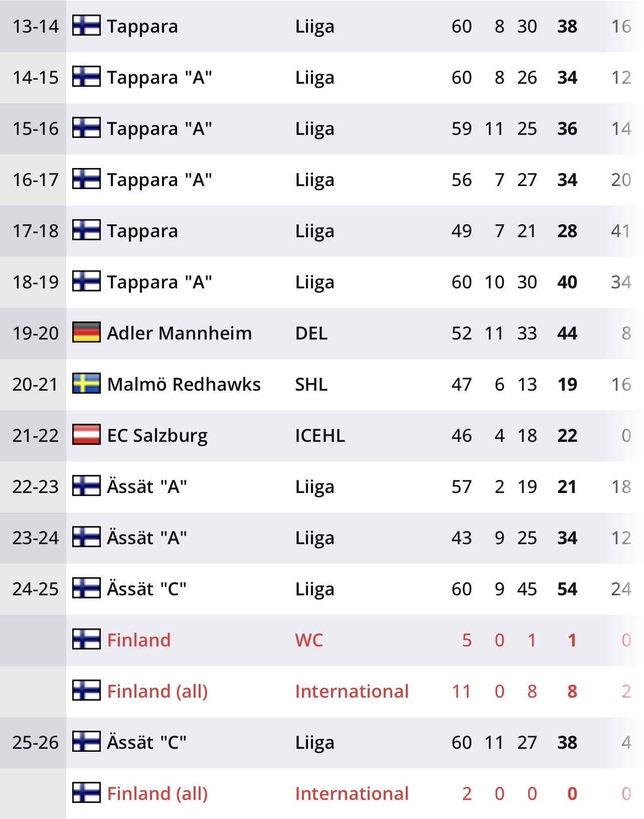Click the flag icon next to Finland WC

tap(86, 639)
